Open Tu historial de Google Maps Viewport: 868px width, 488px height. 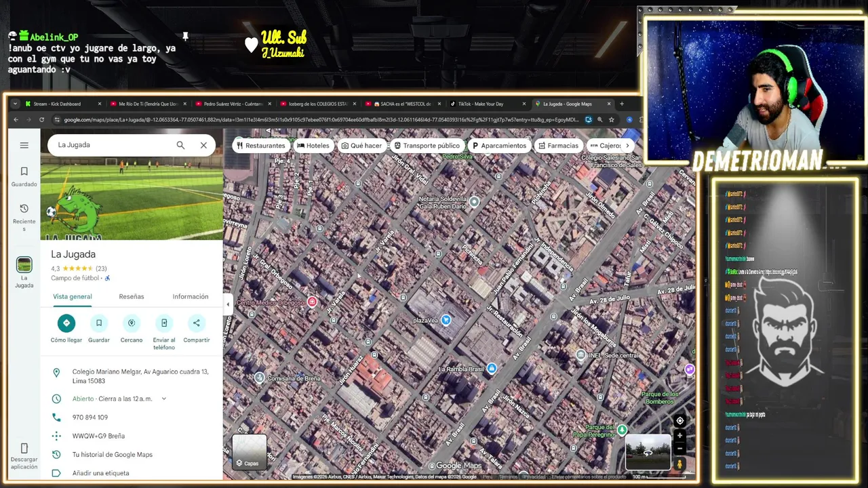coord(113,455)
